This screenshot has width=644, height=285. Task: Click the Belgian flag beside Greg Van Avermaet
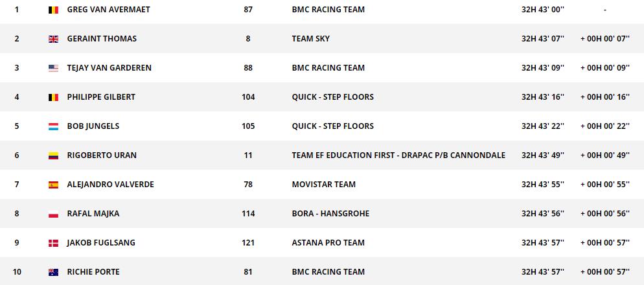[53, 10]
